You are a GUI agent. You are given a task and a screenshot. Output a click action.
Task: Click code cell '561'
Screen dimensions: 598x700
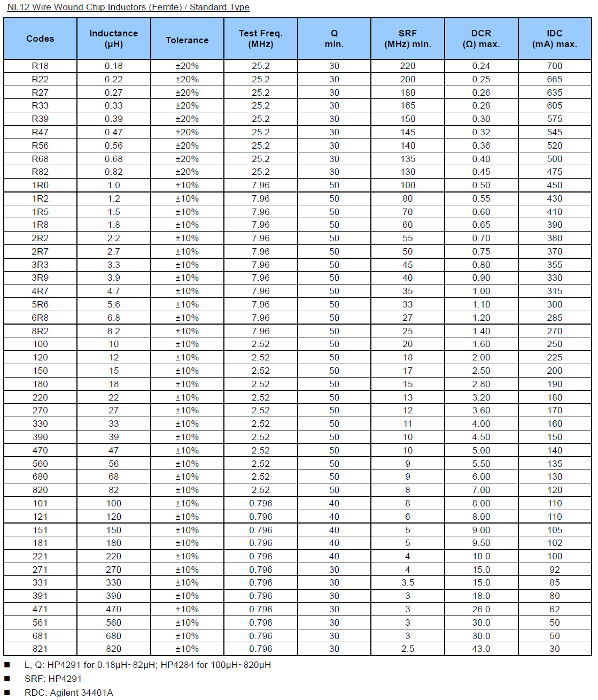(x=40, y=622)
